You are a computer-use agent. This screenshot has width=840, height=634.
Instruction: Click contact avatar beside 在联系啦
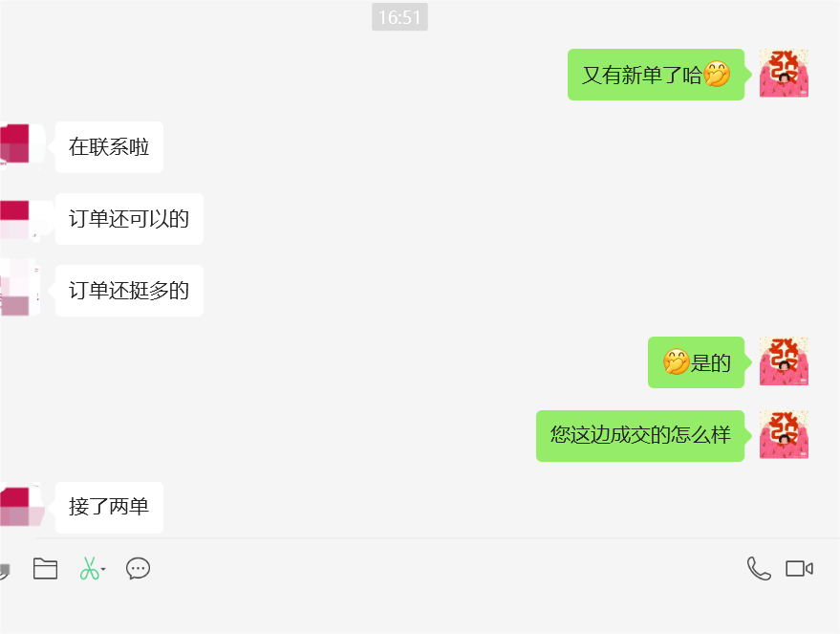pyautogui.click(x=20, y=145)
